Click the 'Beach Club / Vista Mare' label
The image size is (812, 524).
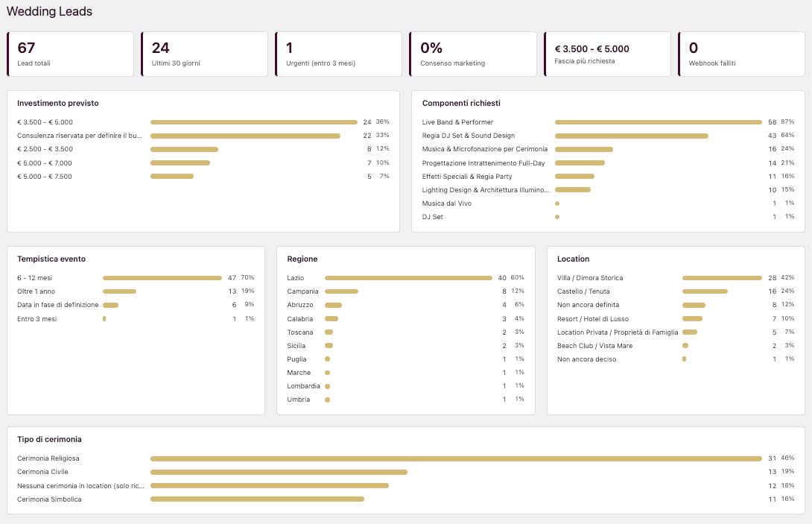click(x=595, y=346)
